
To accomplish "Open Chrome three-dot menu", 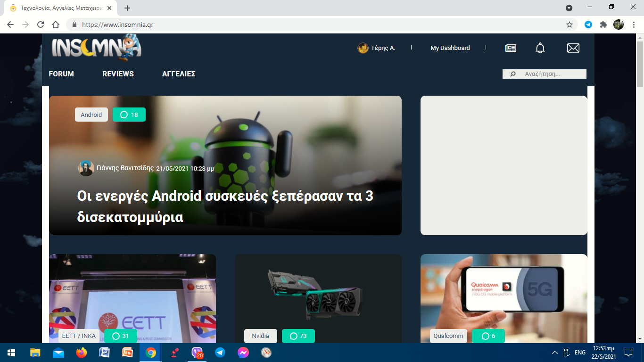I will (634, 25).
